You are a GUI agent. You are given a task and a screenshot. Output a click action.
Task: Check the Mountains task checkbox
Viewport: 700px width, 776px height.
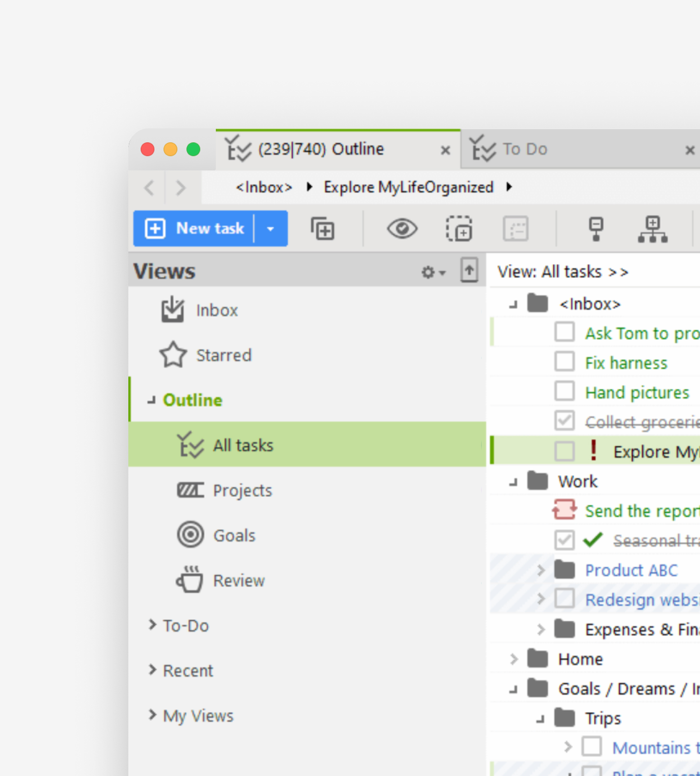coord(591,746)
